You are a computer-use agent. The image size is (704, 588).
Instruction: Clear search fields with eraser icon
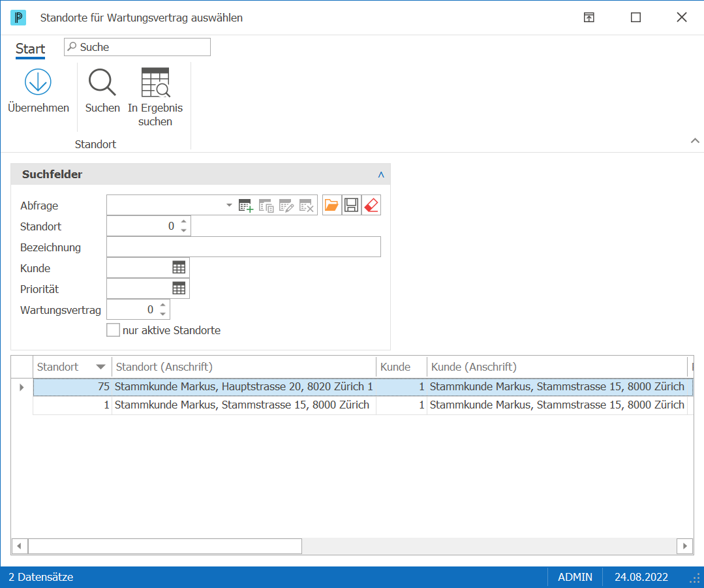(371, 206)
